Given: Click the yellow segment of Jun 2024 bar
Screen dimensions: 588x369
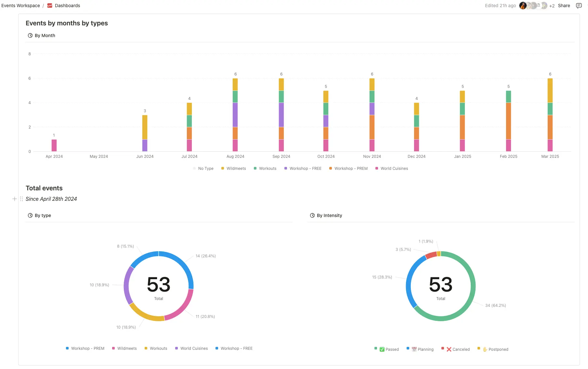Looking at the screenshot, I should coord(145,127).
